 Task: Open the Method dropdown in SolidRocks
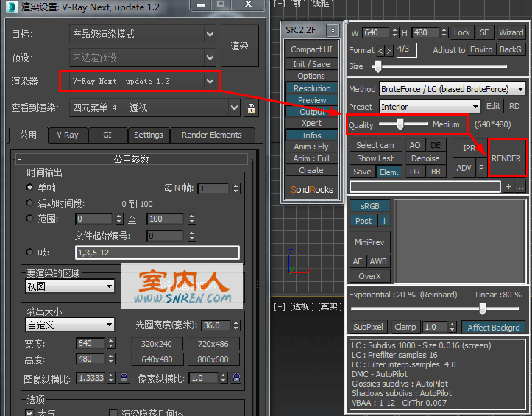click(453, 89)
